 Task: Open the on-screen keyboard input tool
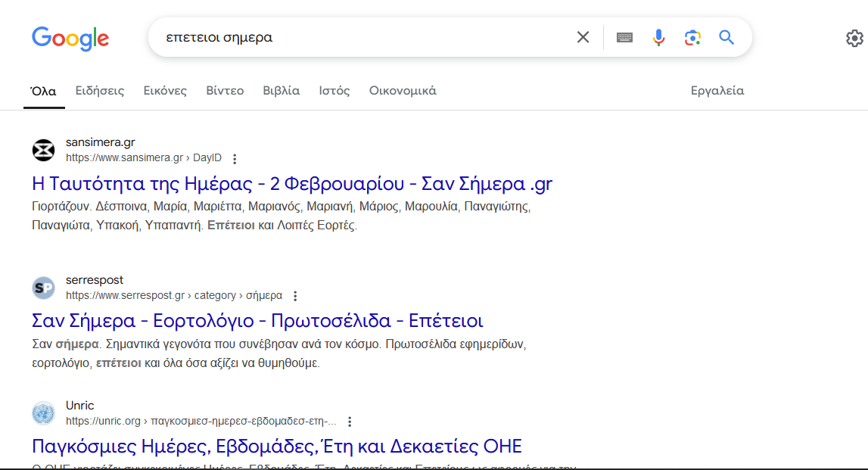(624, 37)
